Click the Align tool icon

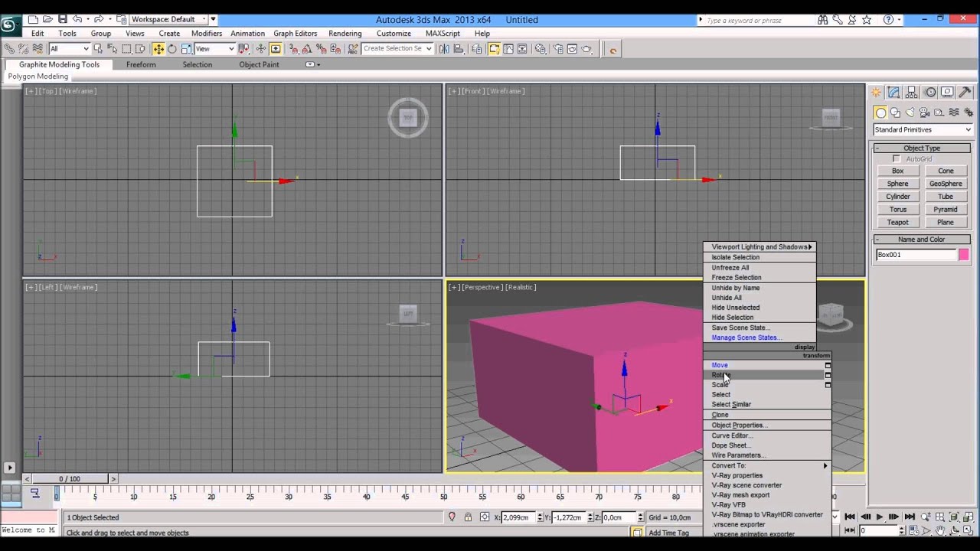(x=459, y=49)
